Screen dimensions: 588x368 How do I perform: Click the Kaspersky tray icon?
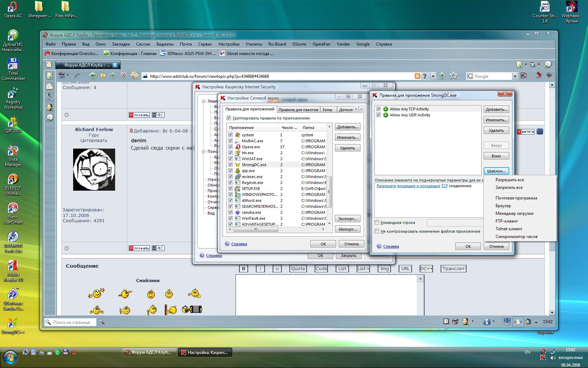pos(542,358)
